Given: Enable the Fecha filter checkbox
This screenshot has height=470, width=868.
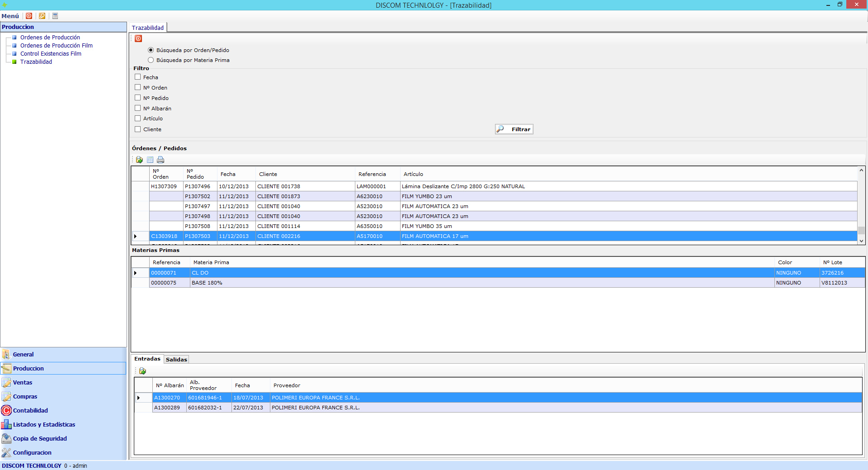Looking at the screenshot, I should coord(138,77).
